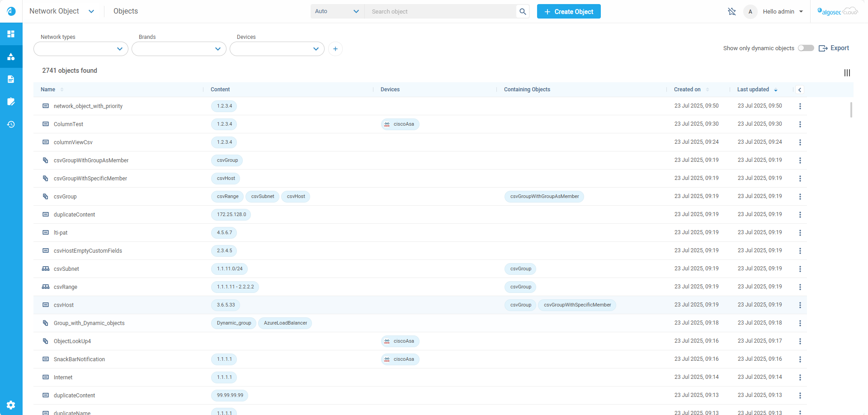Click the Create Object button
This screenshot has height=415, width=868.
click(568, 11)
